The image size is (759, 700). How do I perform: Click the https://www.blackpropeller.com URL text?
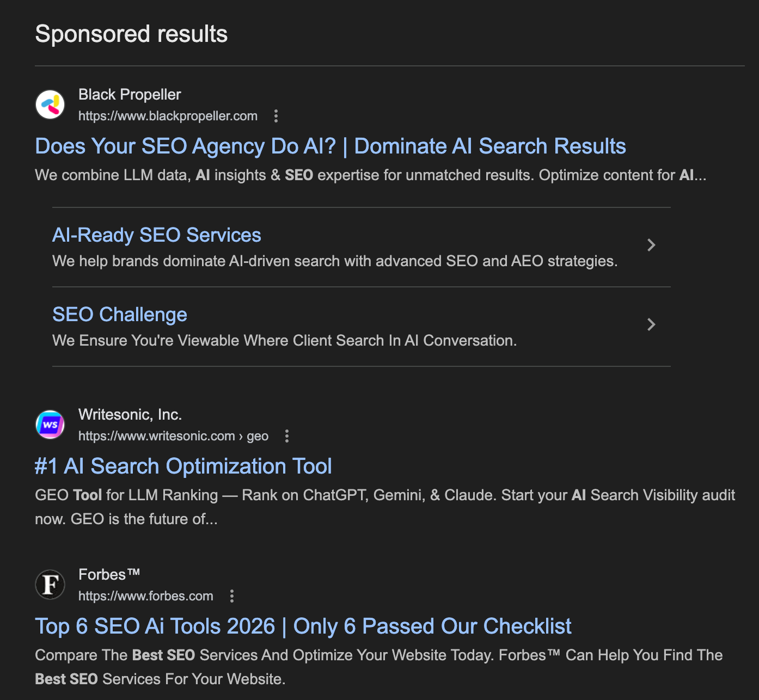[168, 116]
